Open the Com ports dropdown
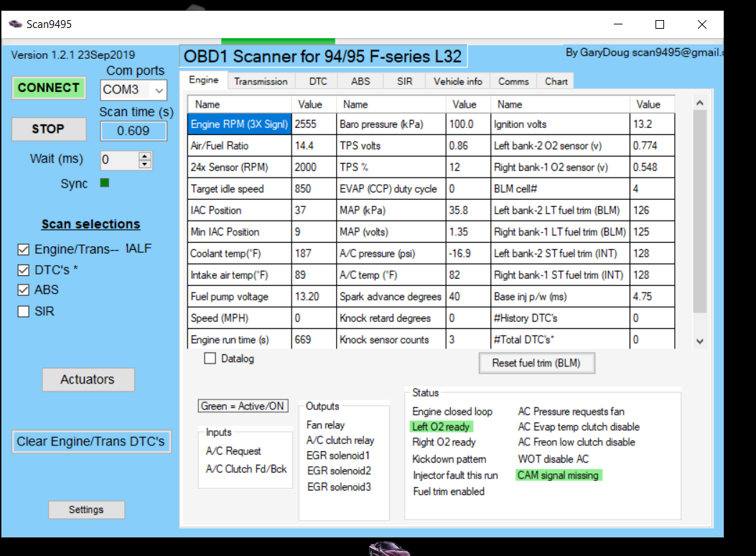 tap(159, 91)
